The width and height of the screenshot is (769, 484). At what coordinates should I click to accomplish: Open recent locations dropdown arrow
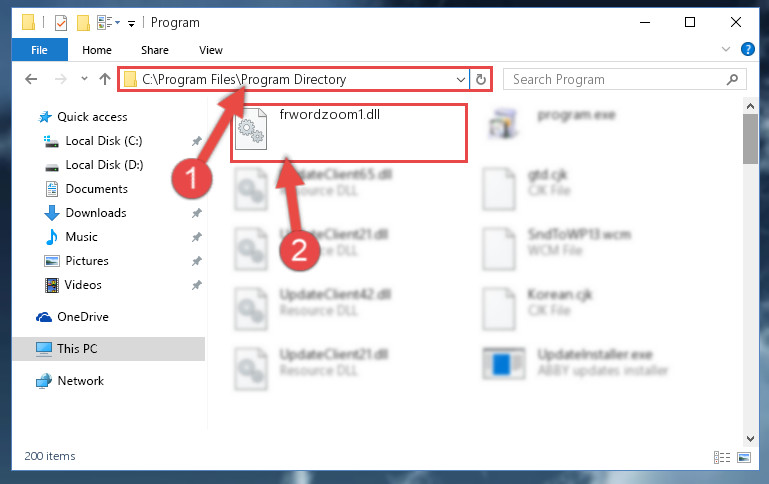coord(84,78)
